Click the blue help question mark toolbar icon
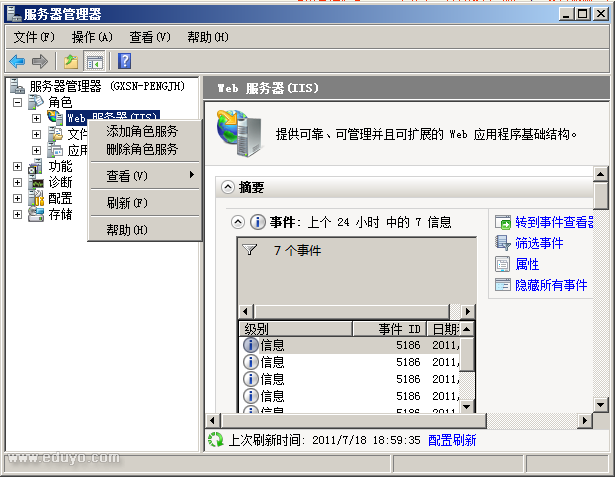The width and height of the screenshot is (615, 477). coord(125,62)
